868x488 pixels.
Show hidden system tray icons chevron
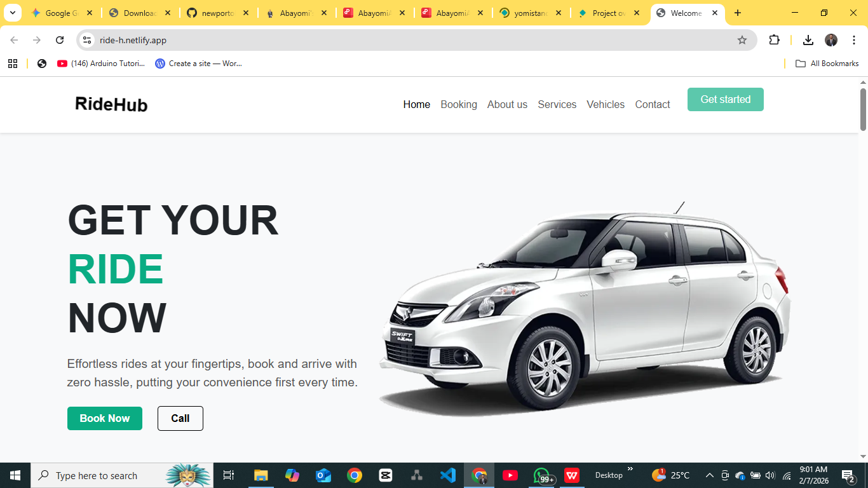(x=710, y=475)
